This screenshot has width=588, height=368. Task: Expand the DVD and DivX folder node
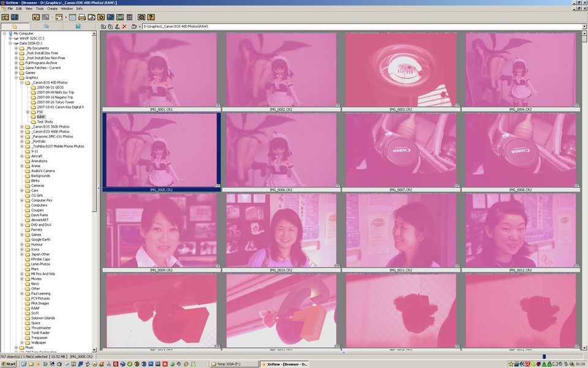point(22,225)
